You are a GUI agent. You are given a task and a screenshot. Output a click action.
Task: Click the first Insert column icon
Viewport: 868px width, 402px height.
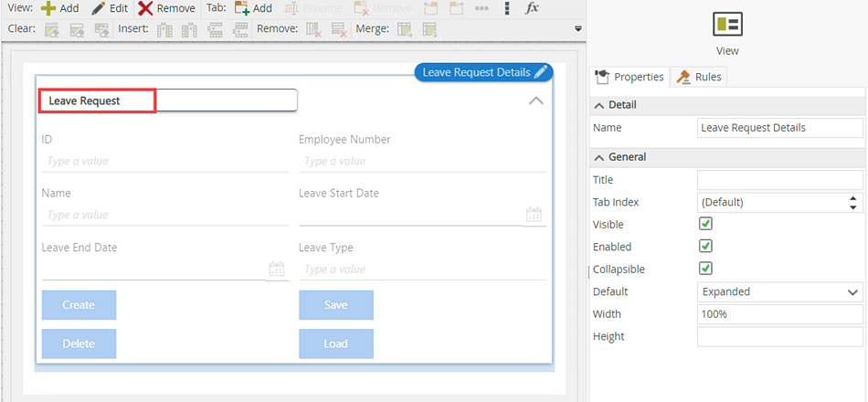coord(165,30)
